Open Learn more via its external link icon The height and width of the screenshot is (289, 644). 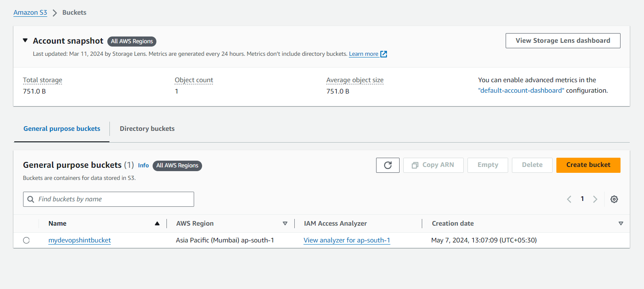(383, 54)
